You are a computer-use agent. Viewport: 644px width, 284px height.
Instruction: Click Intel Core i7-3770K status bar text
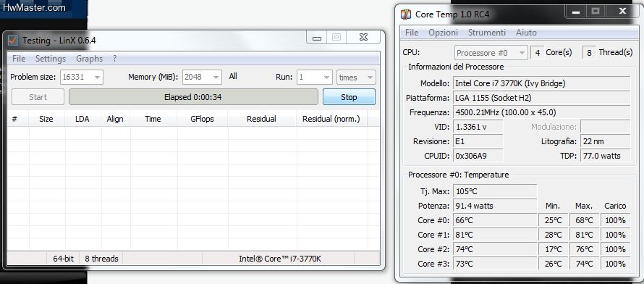coord(280,259)
